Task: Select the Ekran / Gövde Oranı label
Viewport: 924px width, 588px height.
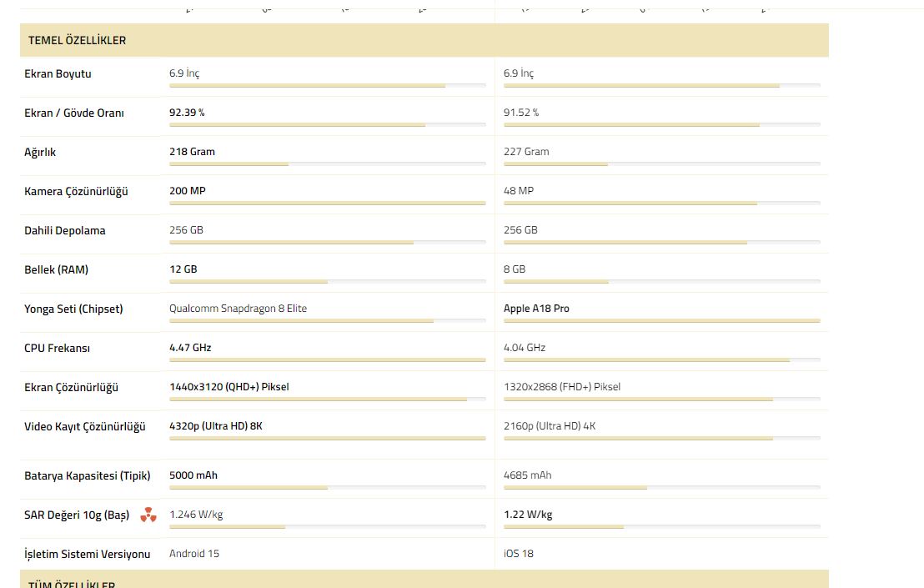Action: (x=74, y=113)
